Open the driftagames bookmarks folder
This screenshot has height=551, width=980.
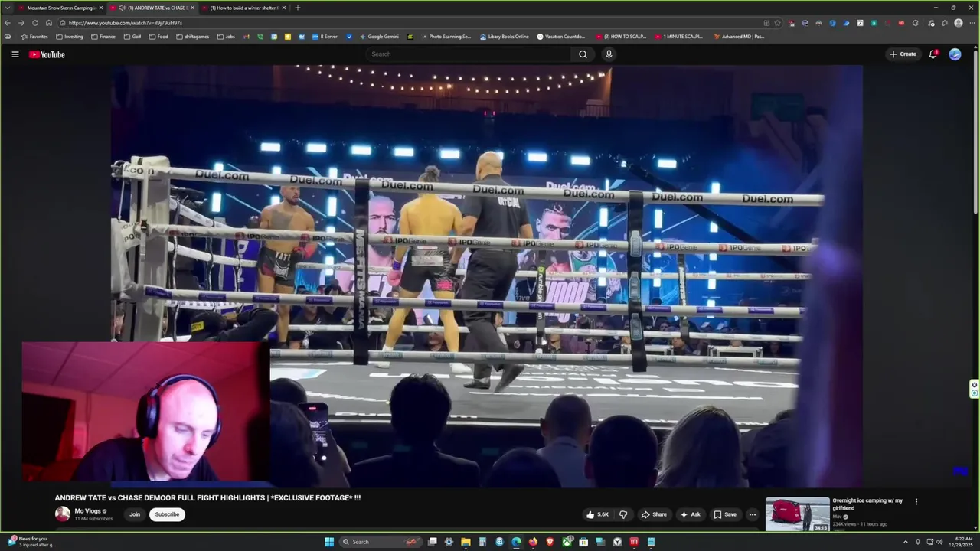(x=192, y=37)
